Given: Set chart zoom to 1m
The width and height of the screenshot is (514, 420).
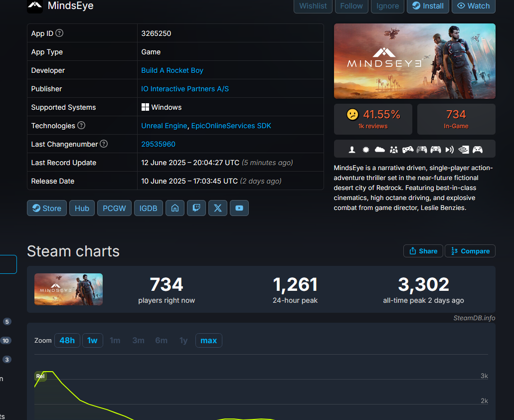Looking at the screenshot, I should (115, 340).
